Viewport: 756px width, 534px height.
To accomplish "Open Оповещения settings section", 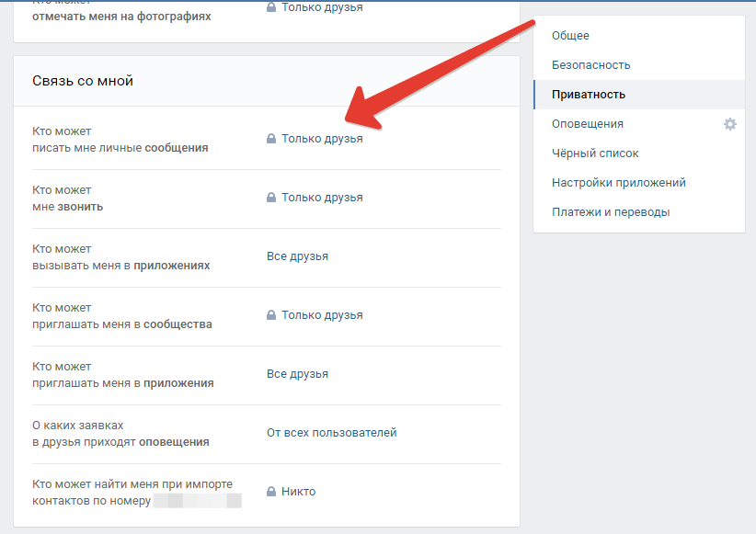I will tap(588, 124).
